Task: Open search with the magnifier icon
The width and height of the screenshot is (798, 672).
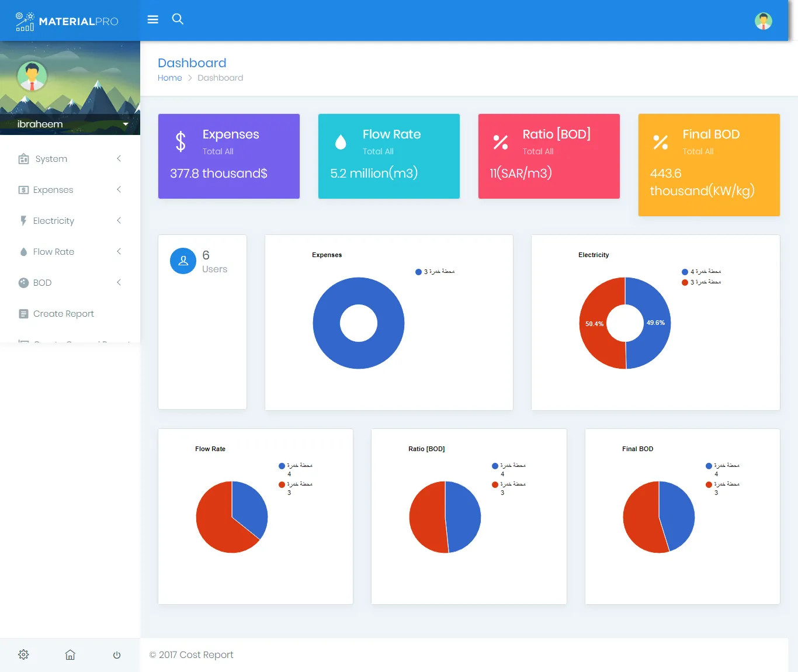Action: click(x=178, y=19)
